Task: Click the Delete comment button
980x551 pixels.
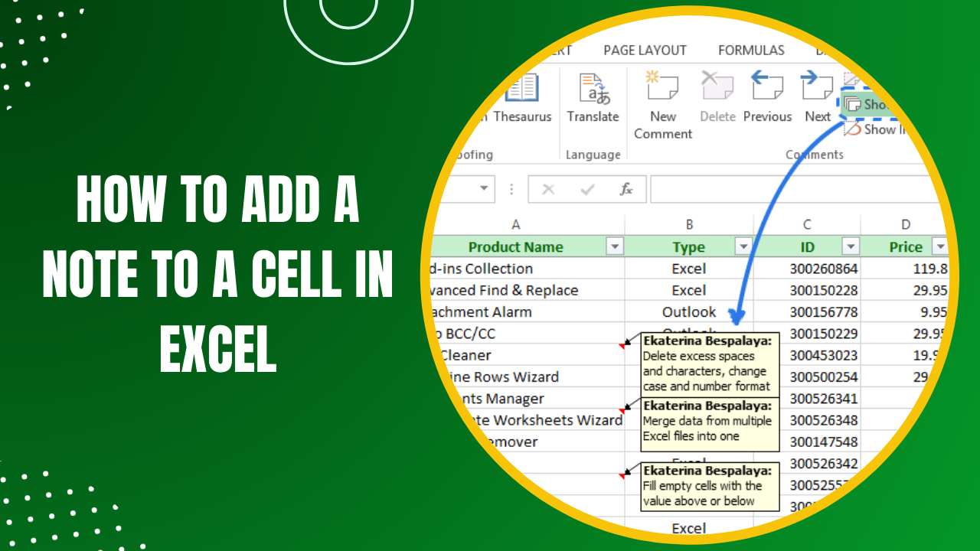Action: tap(717, 98)
